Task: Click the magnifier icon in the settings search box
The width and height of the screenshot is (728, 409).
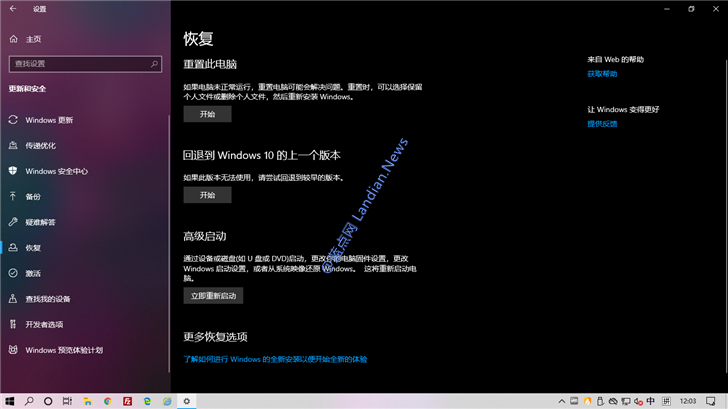Action: pyautogui.click(x=154, y=64)
